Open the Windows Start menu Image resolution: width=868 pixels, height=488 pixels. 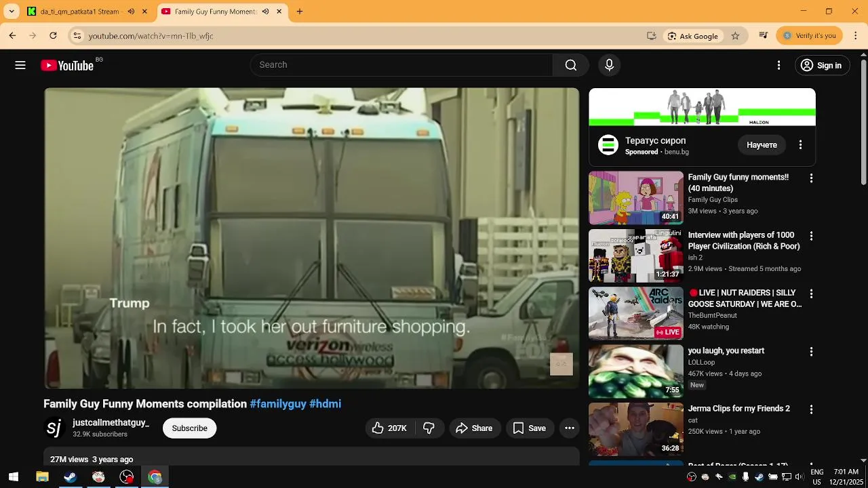[14, 477]
